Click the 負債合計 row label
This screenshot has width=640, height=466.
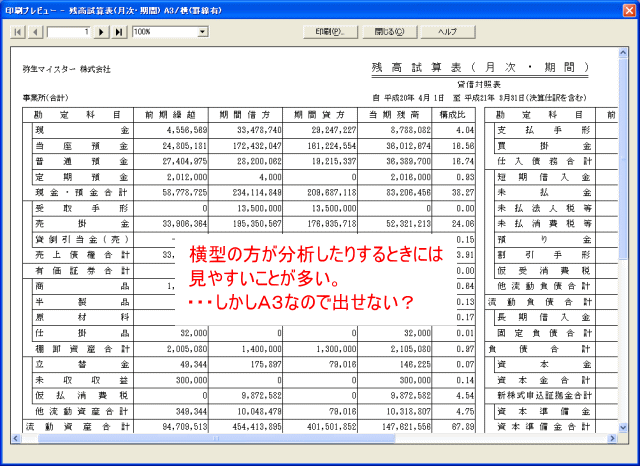pos(540,349)
